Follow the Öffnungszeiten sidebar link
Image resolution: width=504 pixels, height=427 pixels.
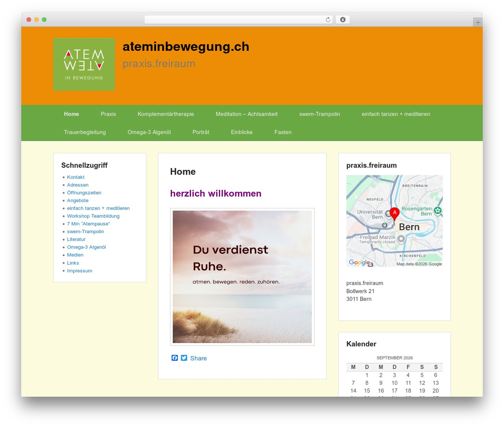[84, 193]
